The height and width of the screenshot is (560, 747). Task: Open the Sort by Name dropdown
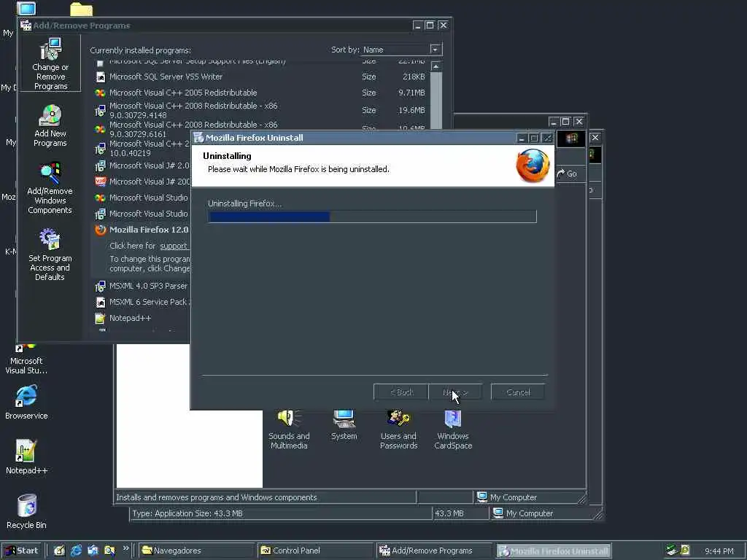coord(435,50)
